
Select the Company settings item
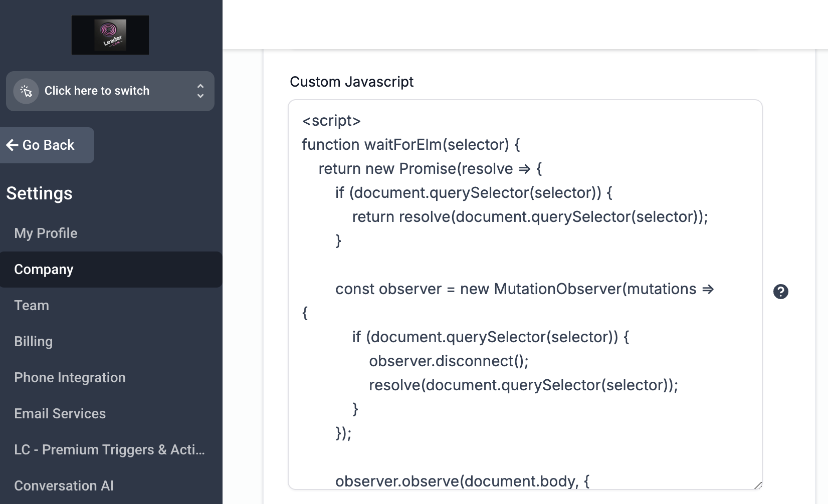point(44,270)
